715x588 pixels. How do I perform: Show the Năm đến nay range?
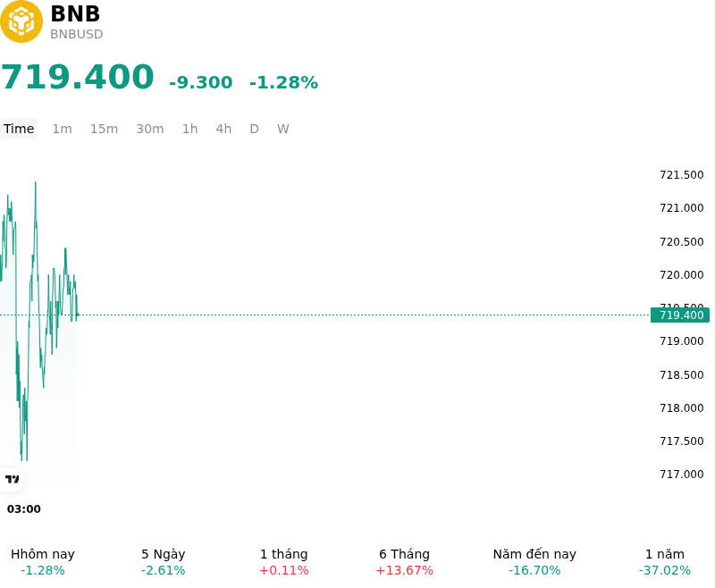point(534,562)
